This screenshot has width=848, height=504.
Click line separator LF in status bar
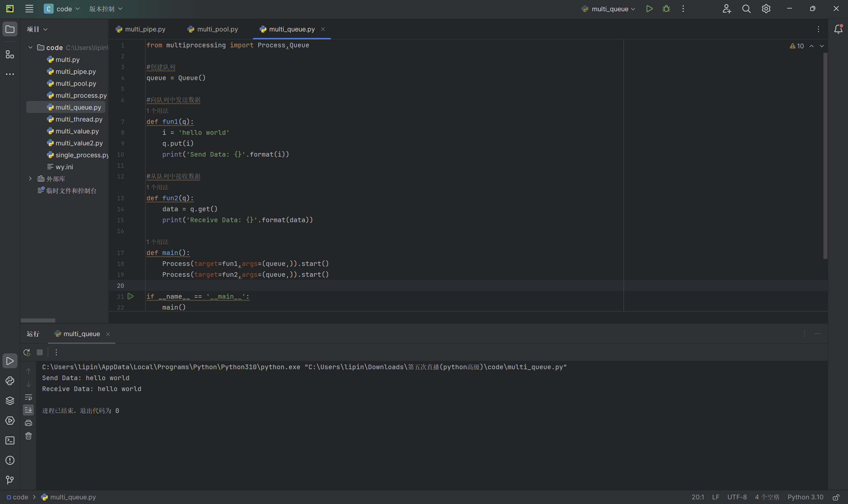[x=715, y=497]
